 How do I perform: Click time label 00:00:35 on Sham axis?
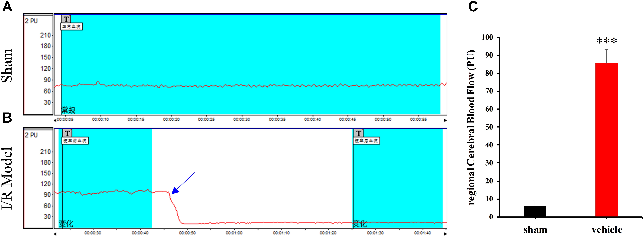pyautogui.click(x=277, y=120)
